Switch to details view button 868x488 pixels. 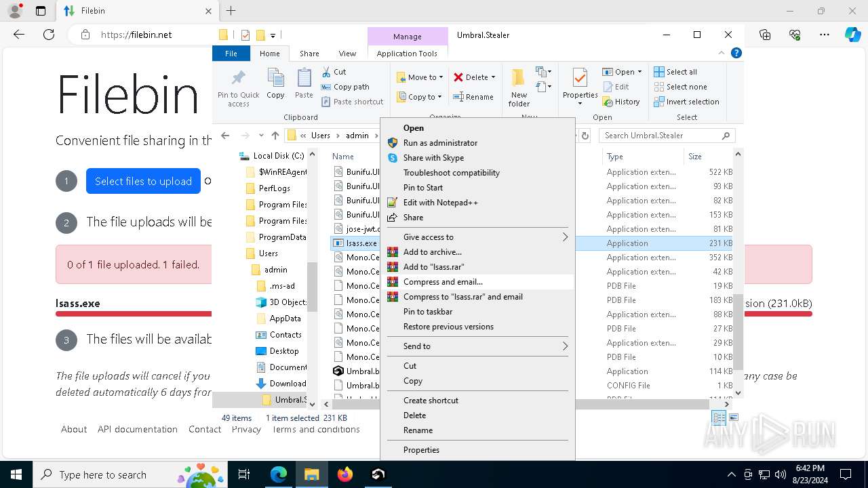point(719,418)
